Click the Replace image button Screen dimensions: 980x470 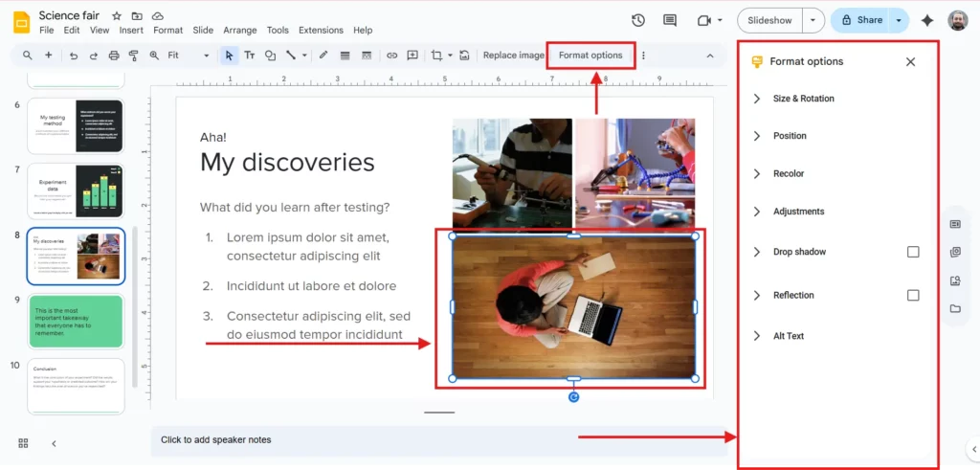513,56
